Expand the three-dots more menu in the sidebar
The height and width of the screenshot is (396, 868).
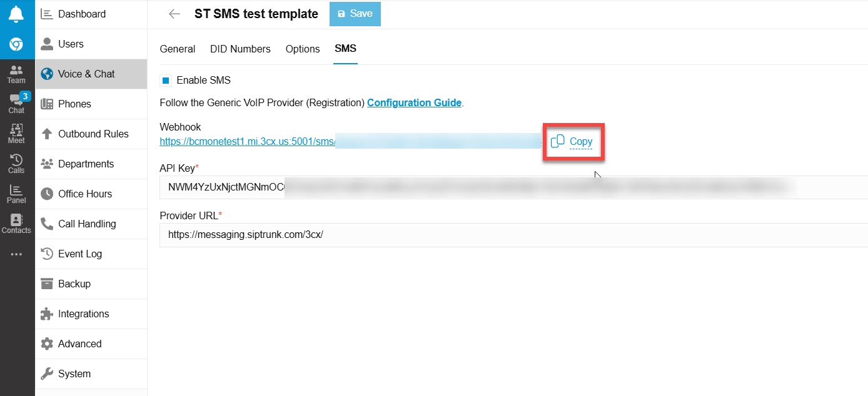(16, 254)
